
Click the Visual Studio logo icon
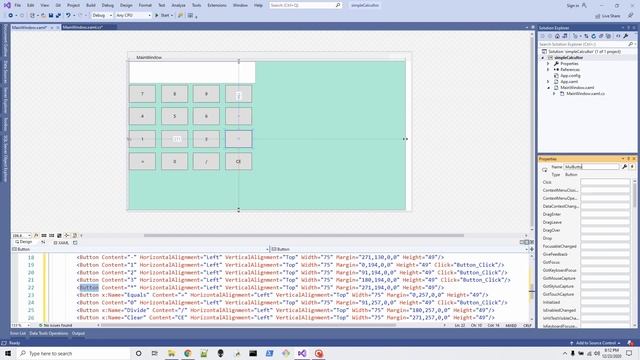[7, 5]
